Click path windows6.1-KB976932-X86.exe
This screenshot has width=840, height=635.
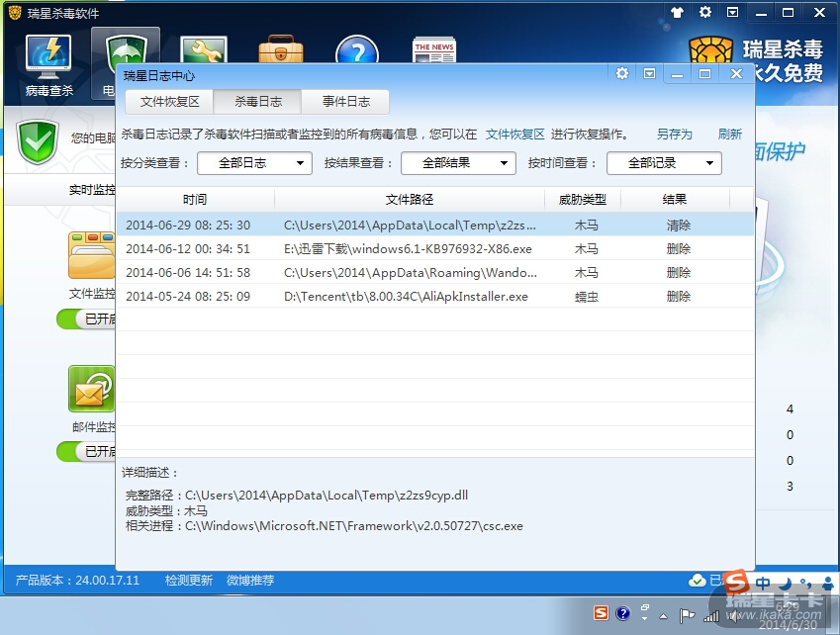click(x=408, y=249)
